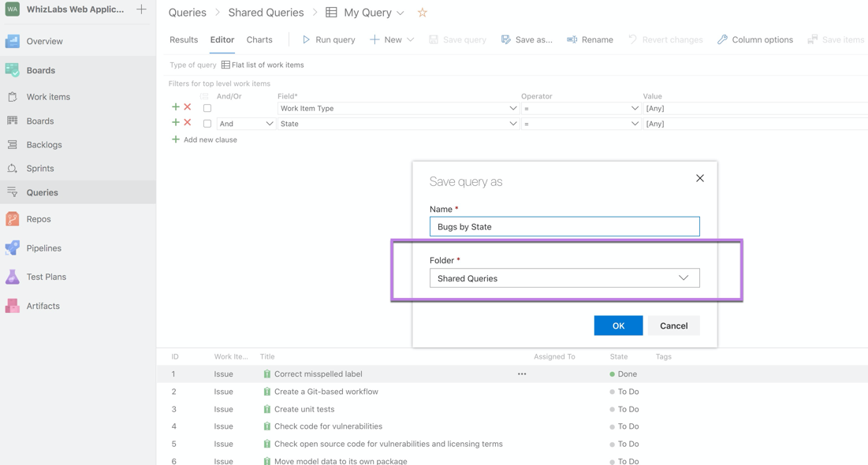868x465 pixels.
Task: Open Backlogs icon in sidebar
Action: (12, 144)
